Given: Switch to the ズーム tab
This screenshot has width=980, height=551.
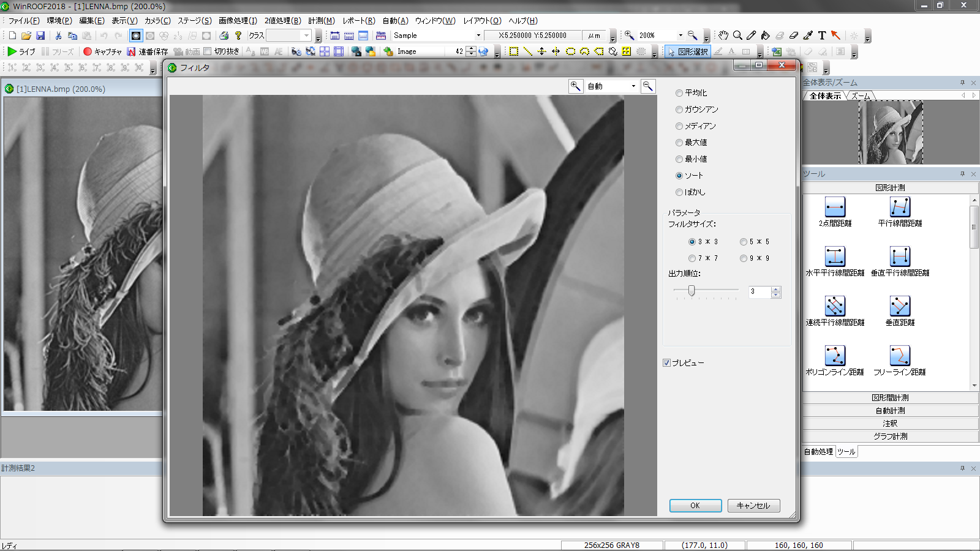Looking at the screenshot, I should [x=861, y=96].
